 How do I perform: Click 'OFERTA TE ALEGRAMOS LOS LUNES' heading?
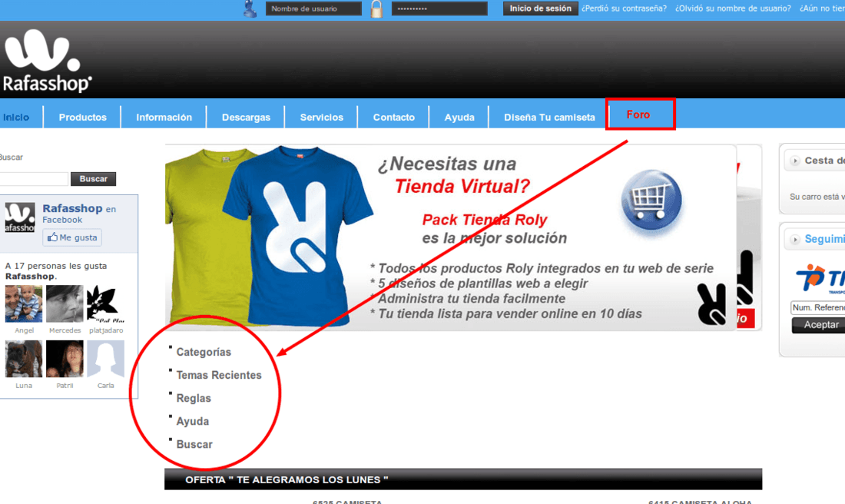point(287,479)
